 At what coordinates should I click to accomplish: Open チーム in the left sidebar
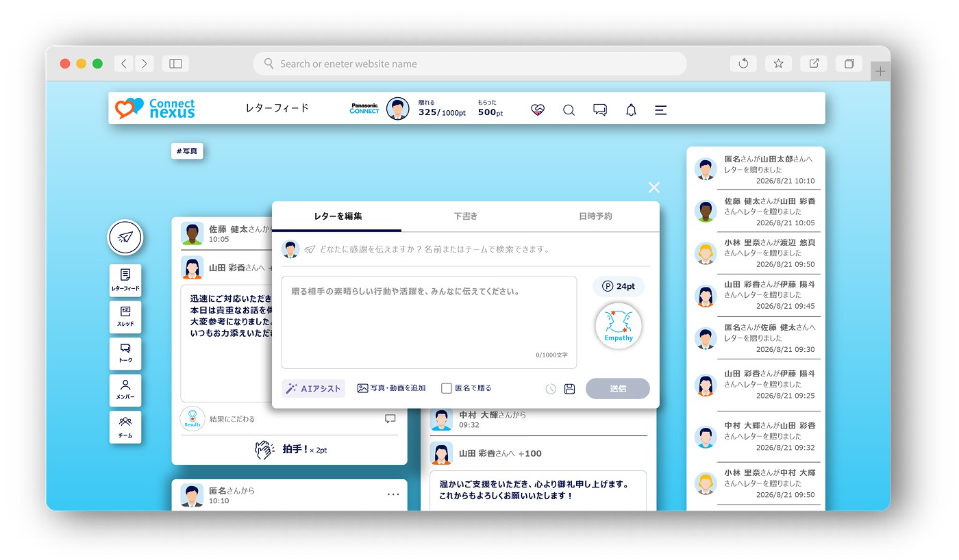pos(125,427)
